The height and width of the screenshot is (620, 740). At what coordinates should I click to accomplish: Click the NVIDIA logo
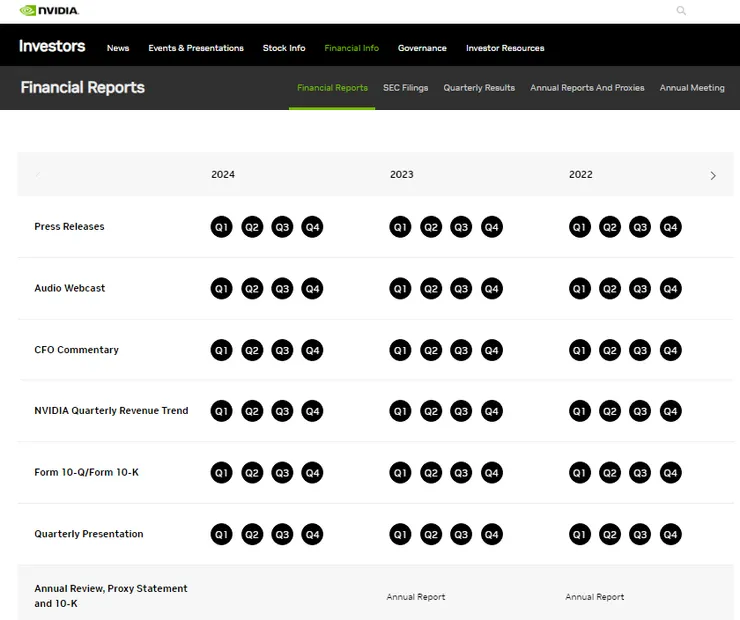point(49,10)
